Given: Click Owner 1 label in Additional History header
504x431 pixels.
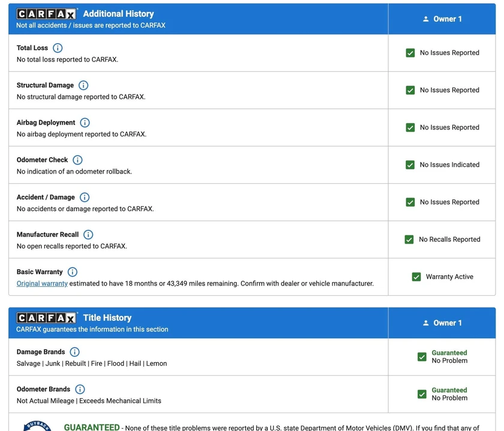Looking at the screenshot, I should 448,19.
